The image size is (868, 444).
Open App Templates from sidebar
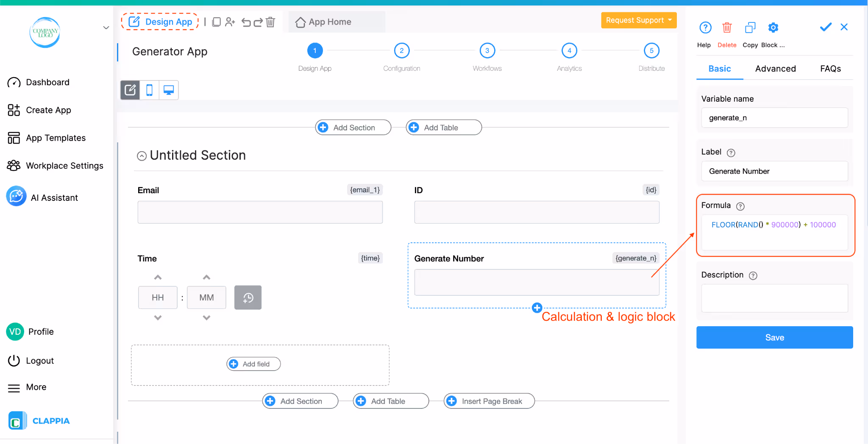[x=47, y=138]
